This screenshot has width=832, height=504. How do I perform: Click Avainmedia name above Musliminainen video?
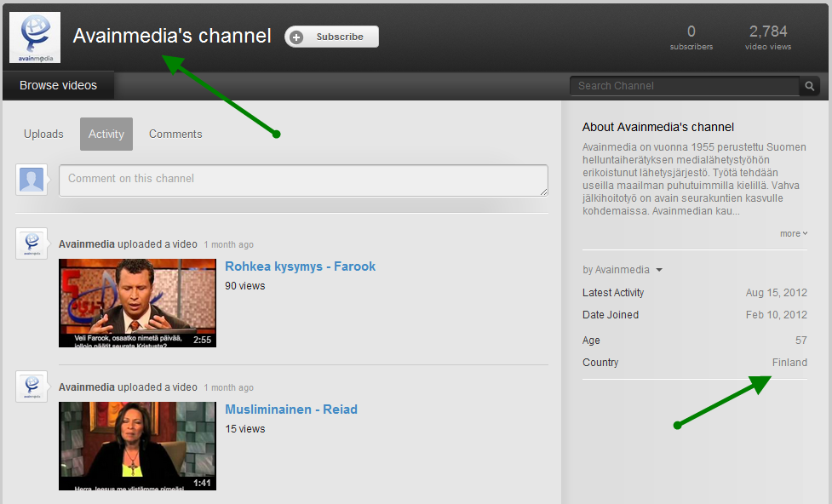[x=87, y=387]
